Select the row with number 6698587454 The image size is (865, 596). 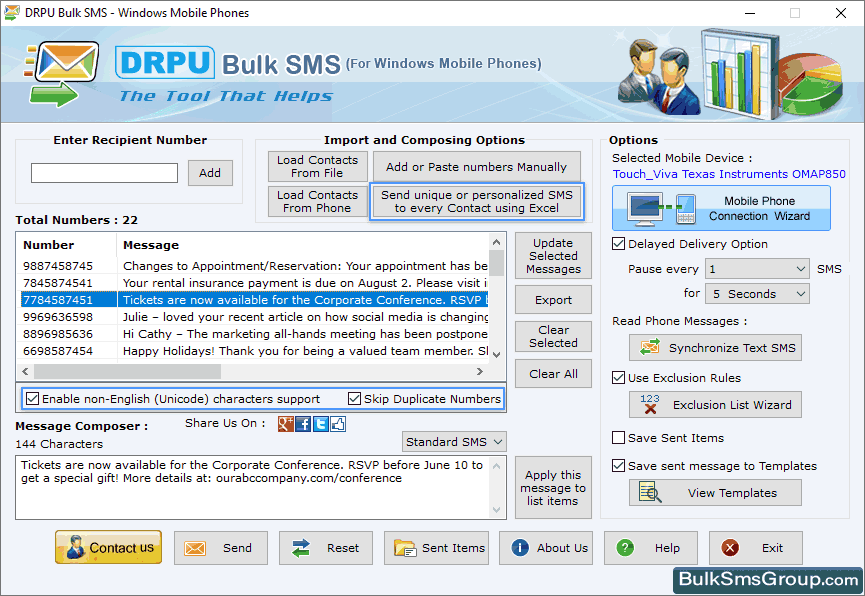(254, 352)
